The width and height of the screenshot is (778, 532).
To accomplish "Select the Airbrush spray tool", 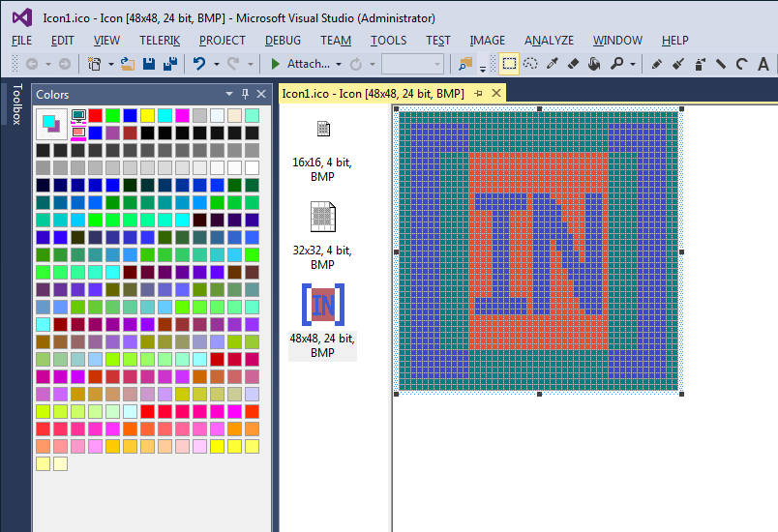I will click(x=700, y=64).
